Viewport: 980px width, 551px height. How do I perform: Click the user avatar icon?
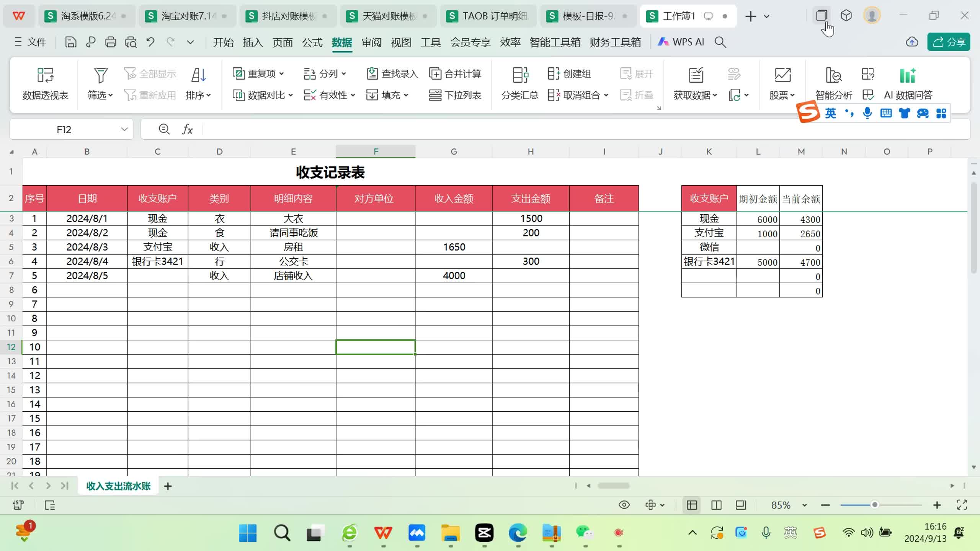(x=872, y=16)
